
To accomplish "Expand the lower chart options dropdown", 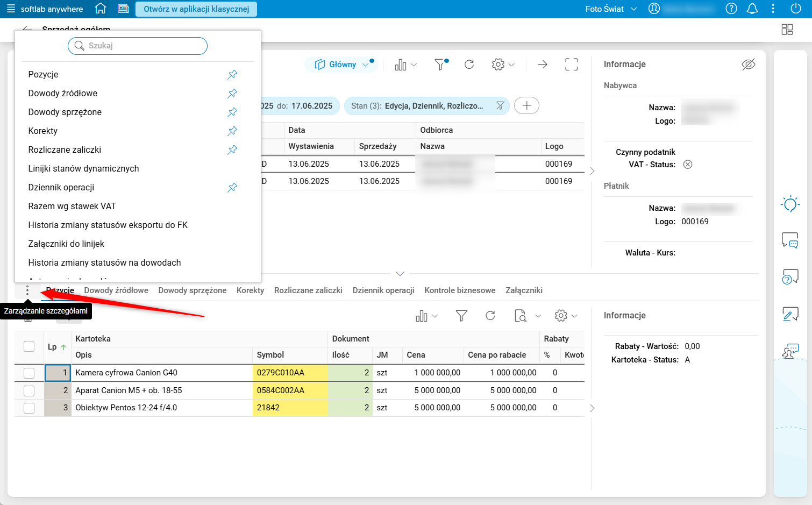I will click(435, 316).
